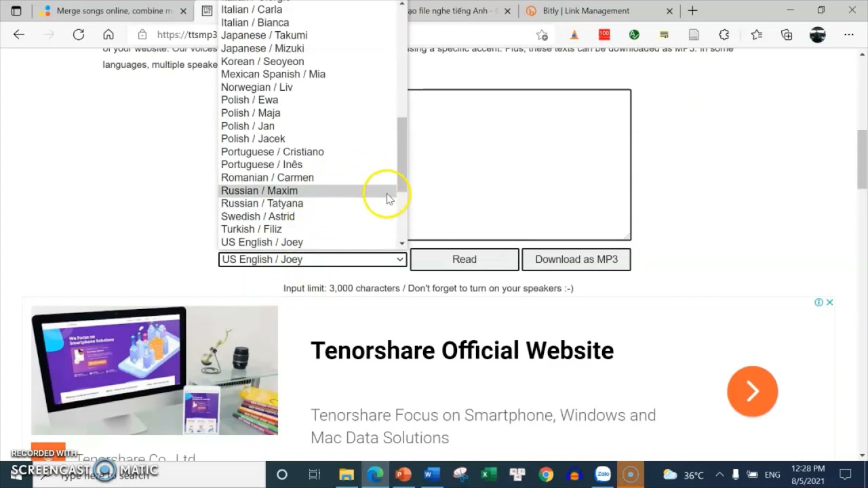Open the Favorites list
Image resolution: width=868 pixels, height=488 pixels.
coord(757,35)
